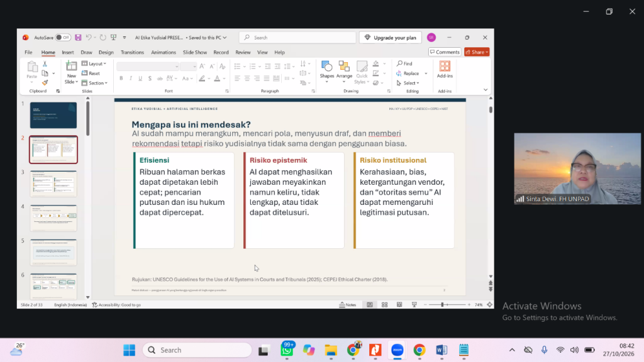Open the Slide Show tab
644x362 pixels.
(x=195, y=53)
